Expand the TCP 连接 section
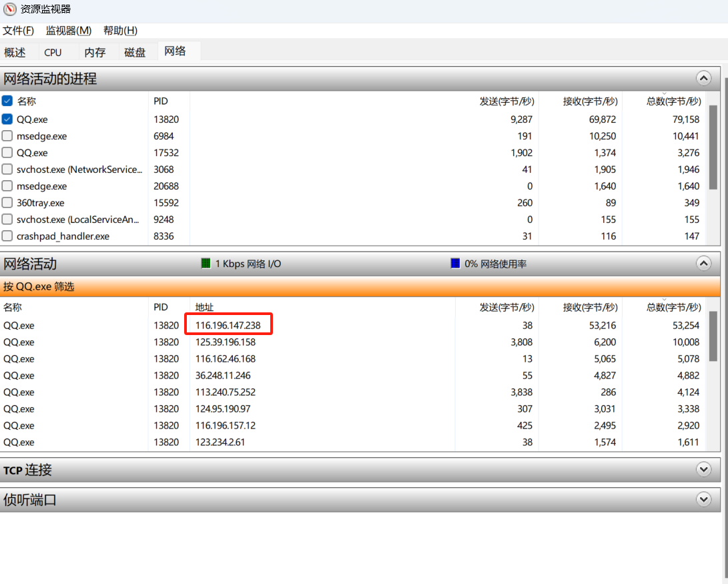Screen dimensions: 728x584 click(703, 469)
